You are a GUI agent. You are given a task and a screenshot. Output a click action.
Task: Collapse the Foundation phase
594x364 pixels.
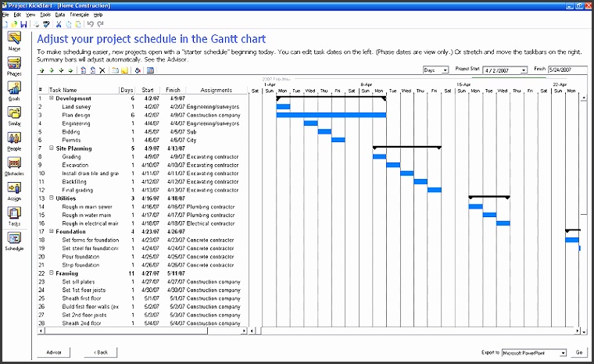(x=52, y=231)
